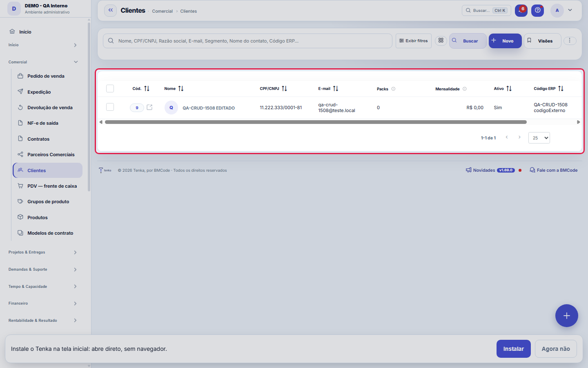Dismiss banner with Agora não
The width and height of the screenshot is (588, 368).
[556, 349]
